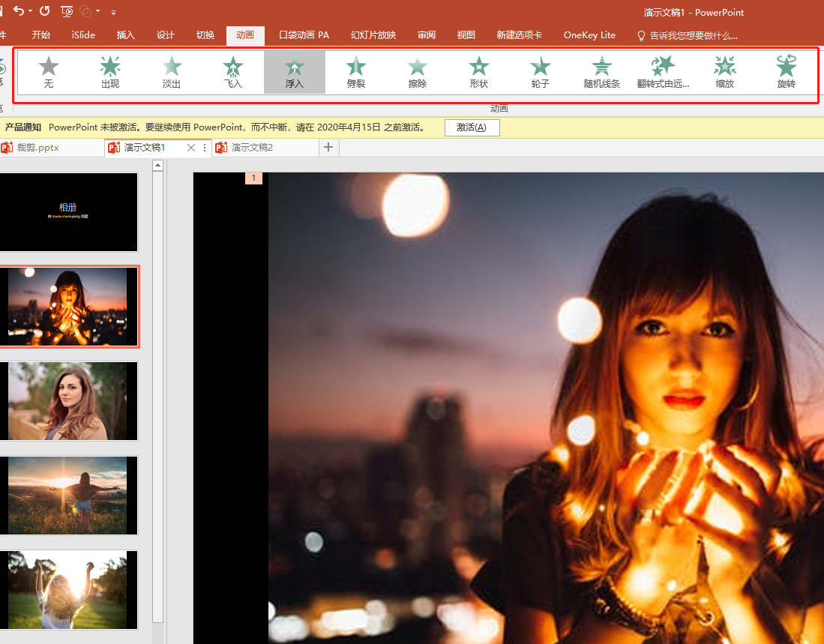
Task: Apply the 出现 (Appear) animation effect
Action: [110, 72]
